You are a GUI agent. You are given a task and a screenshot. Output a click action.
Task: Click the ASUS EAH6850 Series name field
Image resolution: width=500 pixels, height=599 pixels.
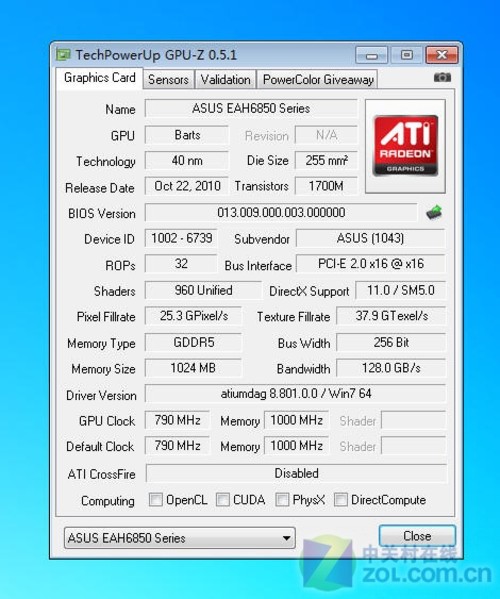coord(251,108)
